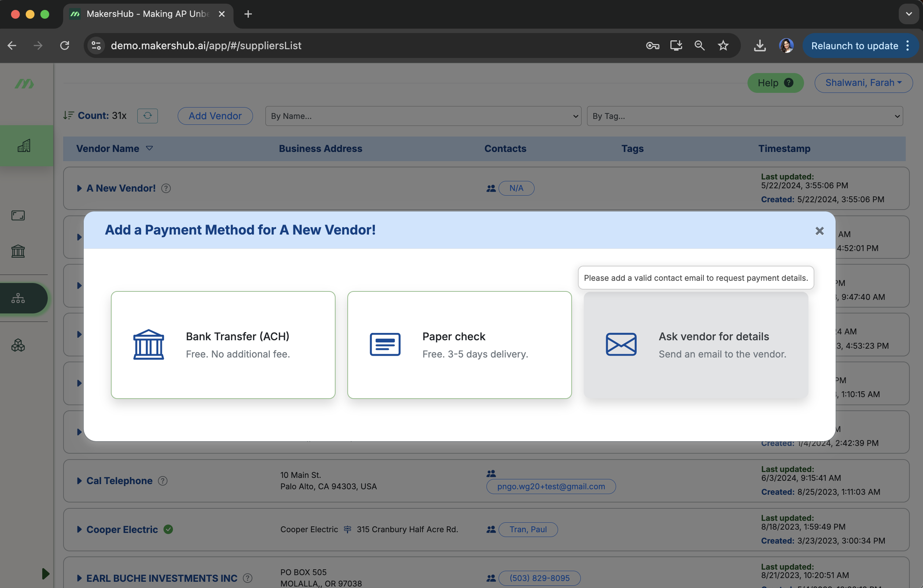
Task: Open the bank building icon in sidebar
Action: pos(18,251)
